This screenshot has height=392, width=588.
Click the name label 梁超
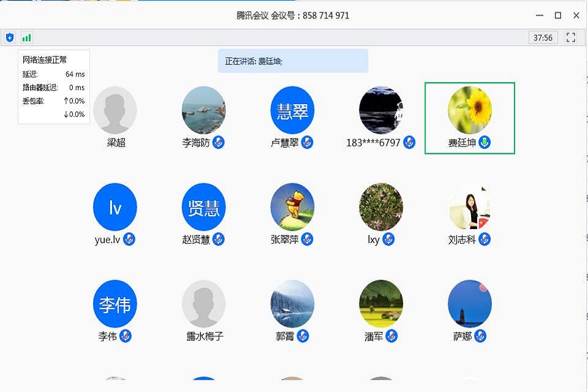pos(116,143)
